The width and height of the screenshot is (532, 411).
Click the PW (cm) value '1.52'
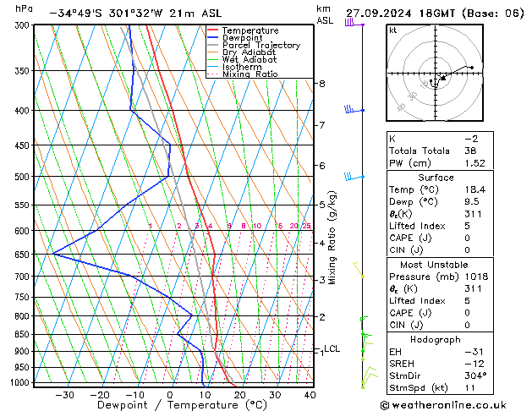(474, 163)
